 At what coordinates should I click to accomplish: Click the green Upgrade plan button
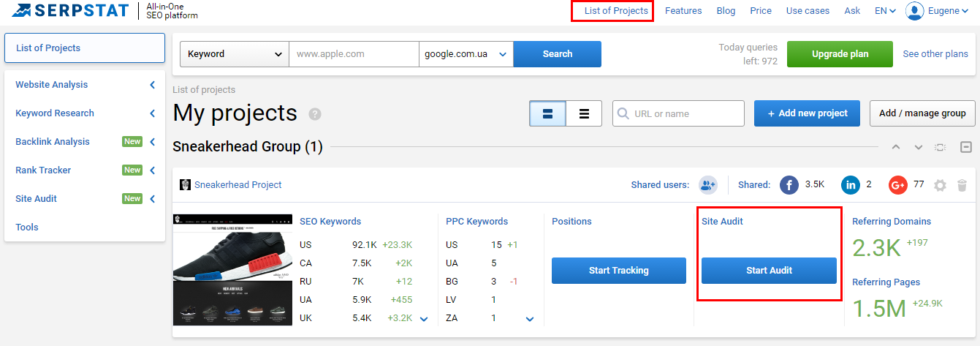[x=840, y=54]
